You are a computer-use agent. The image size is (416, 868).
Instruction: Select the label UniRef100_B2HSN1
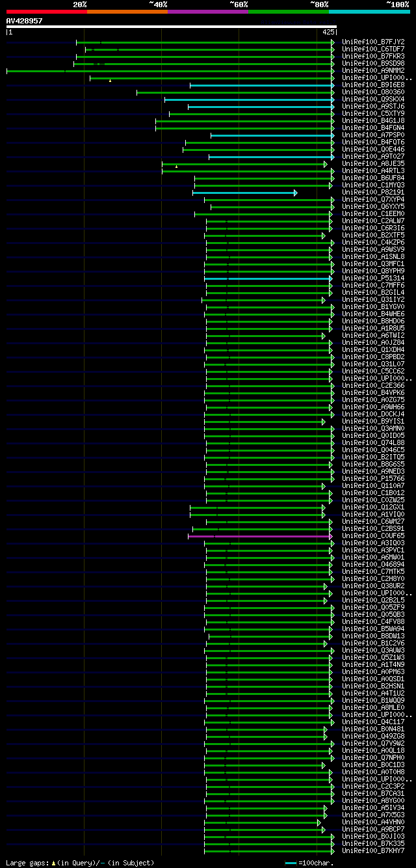(x=373, y=686)
